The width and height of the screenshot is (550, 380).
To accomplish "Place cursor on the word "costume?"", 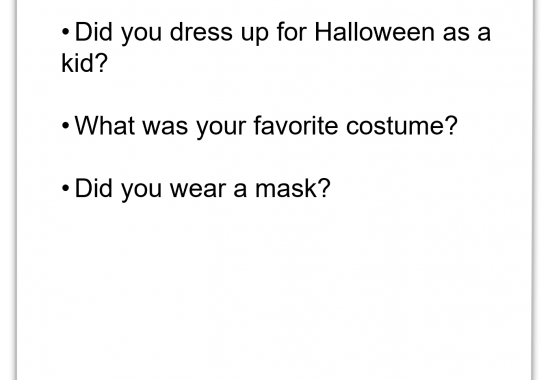I will point(402,125).
